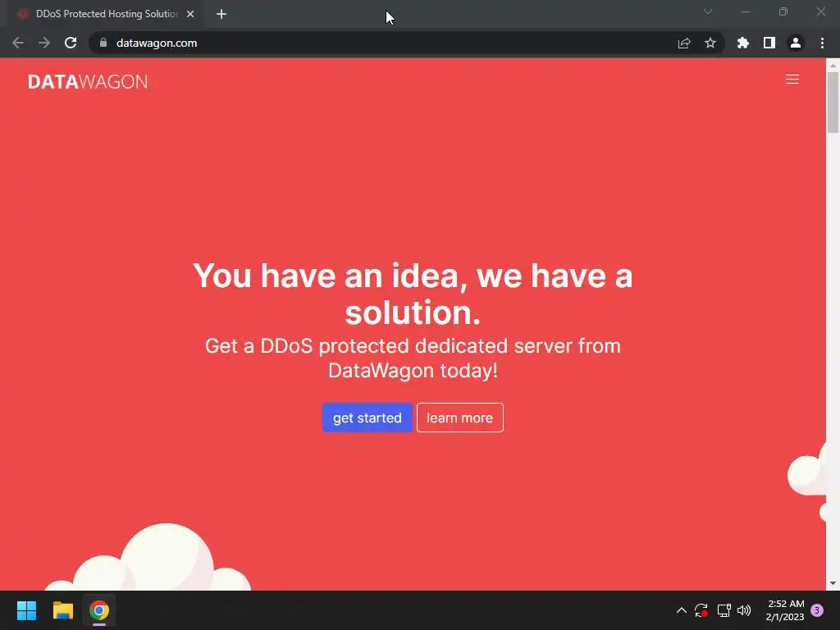
Task: View site security lock info
Action: click(103, 43)
